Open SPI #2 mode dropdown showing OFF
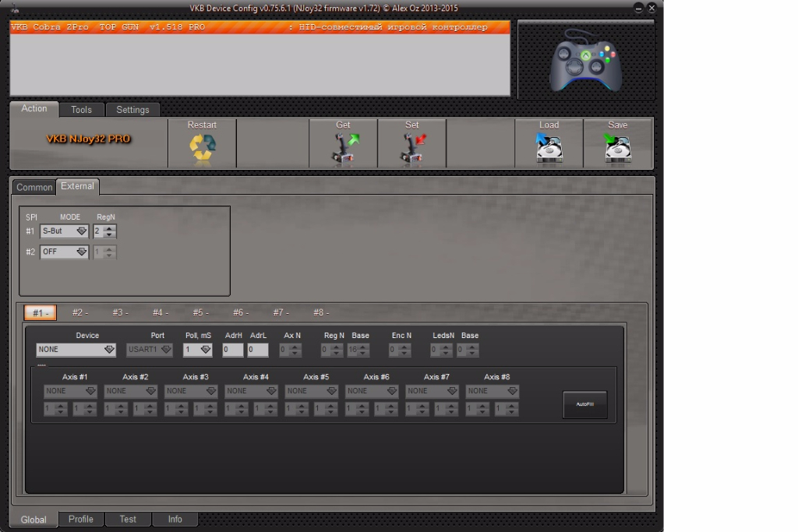798x532 pixels. point(64,252)
